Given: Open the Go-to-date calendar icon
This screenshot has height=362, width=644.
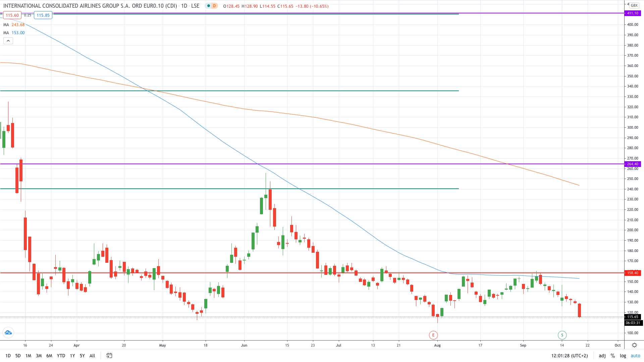Looking at the screenshot, I should click(x=109, y=356).
